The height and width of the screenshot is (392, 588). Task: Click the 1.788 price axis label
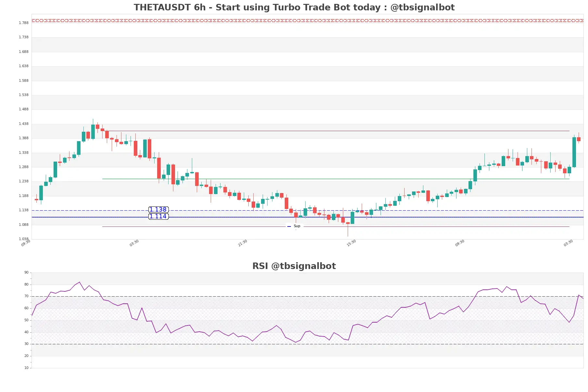click(24, 23)
